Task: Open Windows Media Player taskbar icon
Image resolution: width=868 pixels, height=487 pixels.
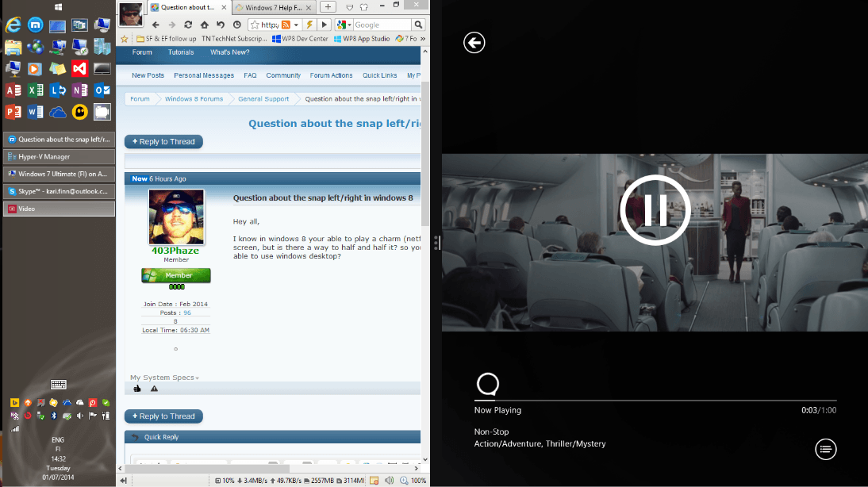Action: (x=36, y=69)
